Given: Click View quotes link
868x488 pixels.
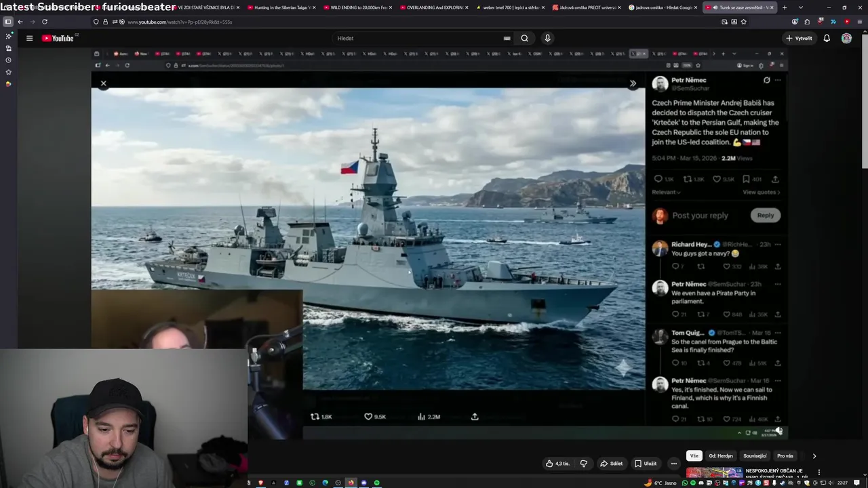Looking at the screenshot, I should click(761, 192).
